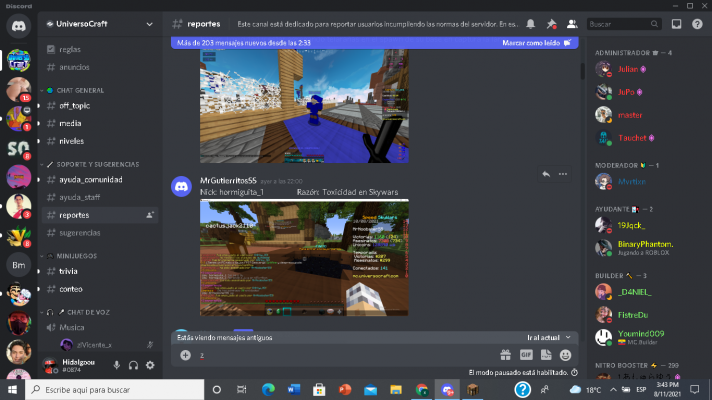Open notification settings bell icon

point(530,23)
